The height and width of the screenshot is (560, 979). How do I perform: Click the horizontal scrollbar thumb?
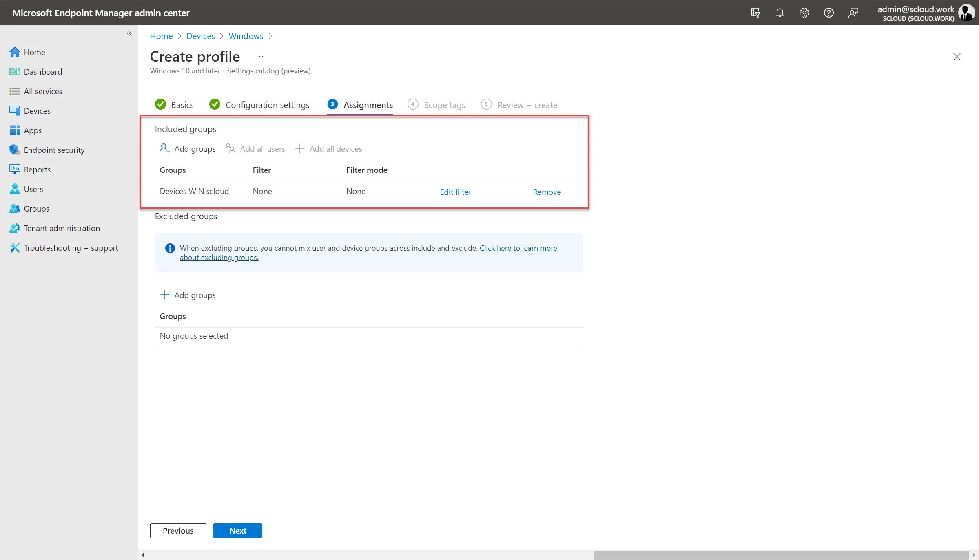[x=781, y=555]
